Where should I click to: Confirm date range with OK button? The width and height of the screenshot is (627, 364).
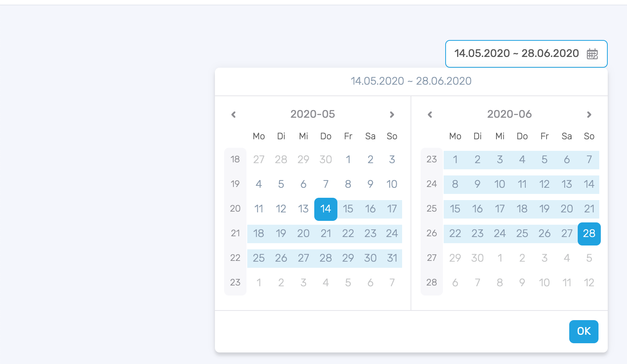[x=583, y=331]
